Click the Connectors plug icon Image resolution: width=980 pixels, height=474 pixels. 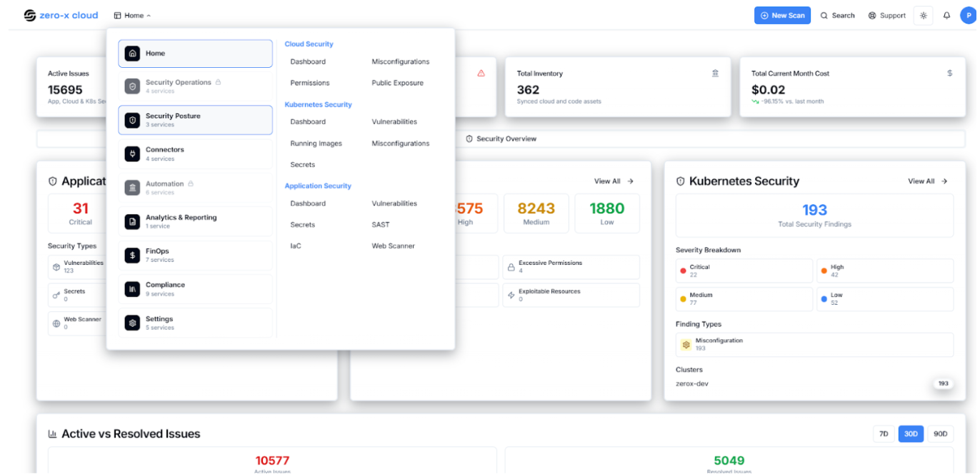132,153
